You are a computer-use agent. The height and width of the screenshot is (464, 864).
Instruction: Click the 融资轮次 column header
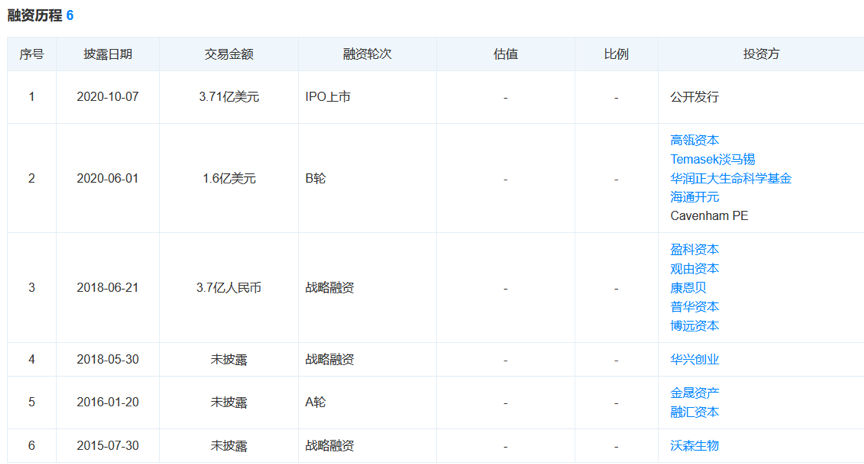pos(367,54)
